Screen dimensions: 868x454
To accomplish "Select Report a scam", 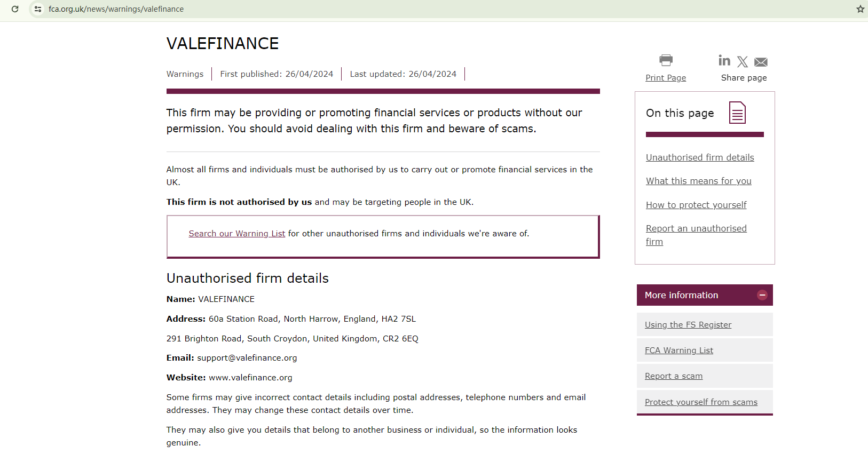I will 673,376.
